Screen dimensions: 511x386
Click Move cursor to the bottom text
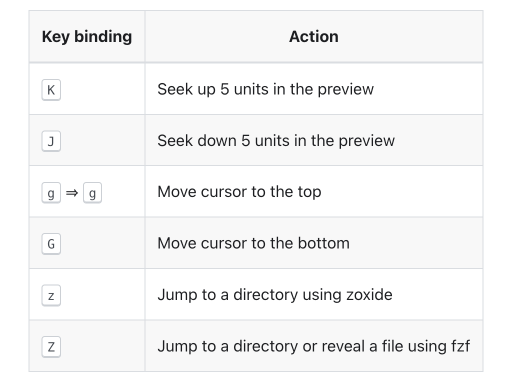coord(253,243)
